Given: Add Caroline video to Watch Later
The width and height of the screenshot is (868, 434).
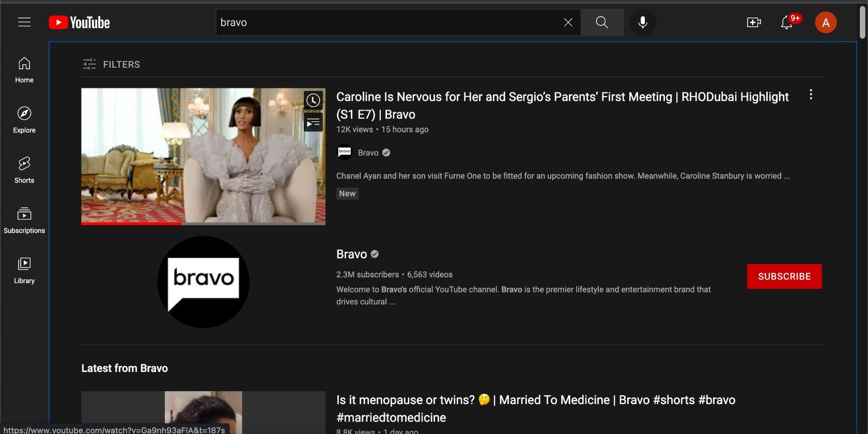Looking at the screenshot, I should click(x=313, y=100).
